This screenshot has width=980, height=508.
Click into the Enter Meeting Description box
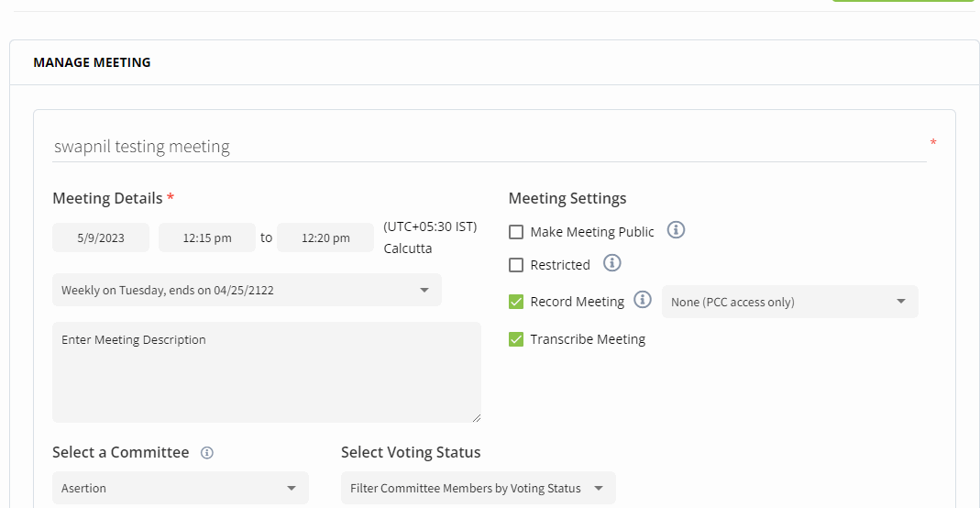(266, 371)
